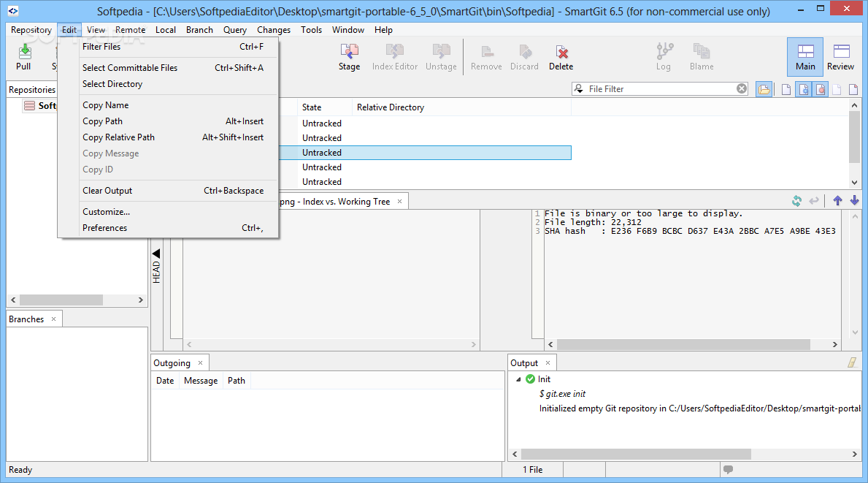Screen dimensions: 868x483
Task: Toggle the plain blank page file filter
Action: [x=786, y=89]
